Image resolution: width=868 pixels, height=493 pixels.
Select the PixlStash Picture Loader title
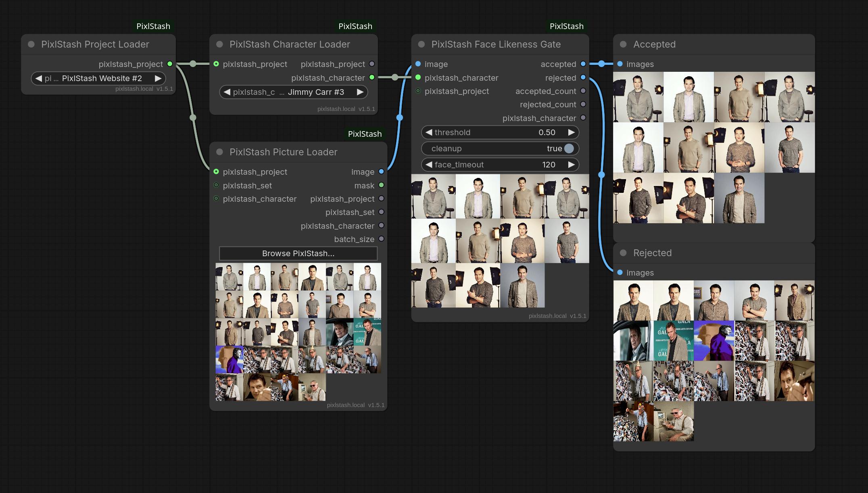coord(283,152)
